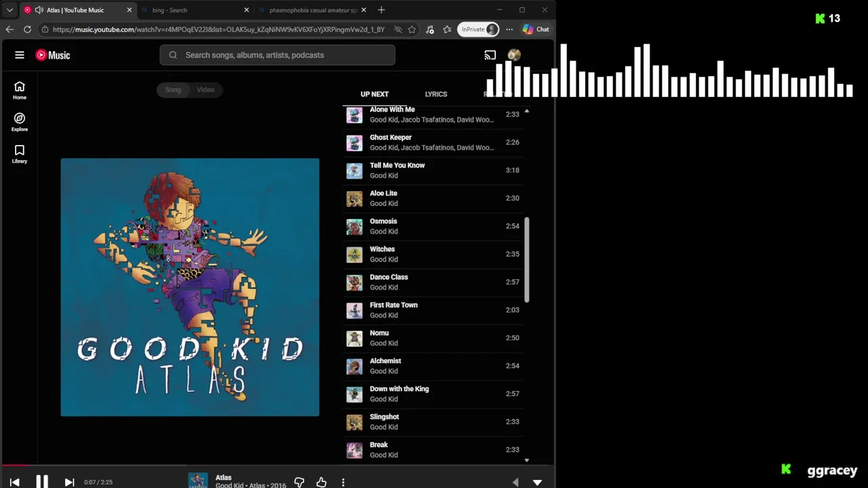Open Copilot Chat in the browser
Image resolution: width=868 pixels, height=488 pixels.
click(536, 29)
